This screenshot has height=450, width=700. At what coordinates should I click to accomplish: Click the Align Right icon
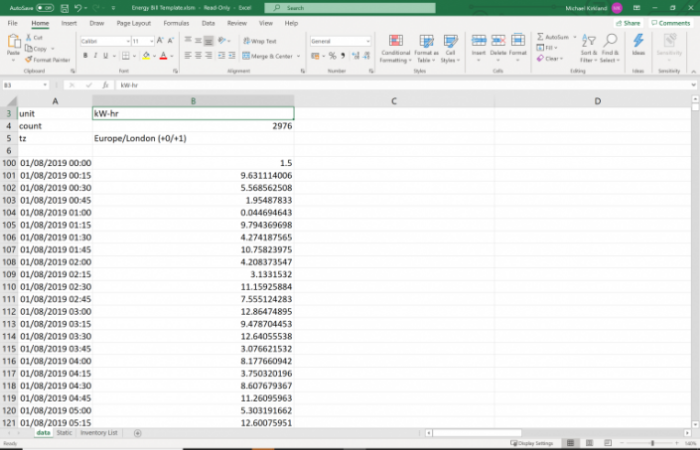(208, 55)
